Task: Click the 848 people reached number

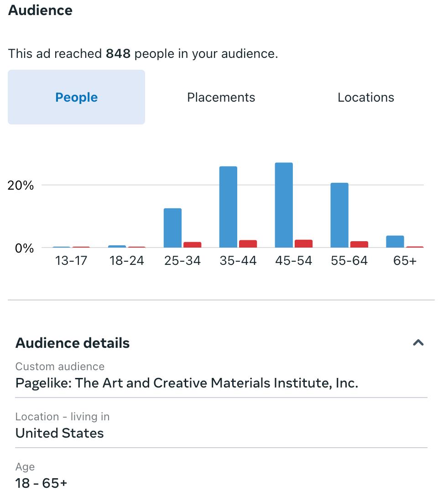Action: tap(118, 54)
